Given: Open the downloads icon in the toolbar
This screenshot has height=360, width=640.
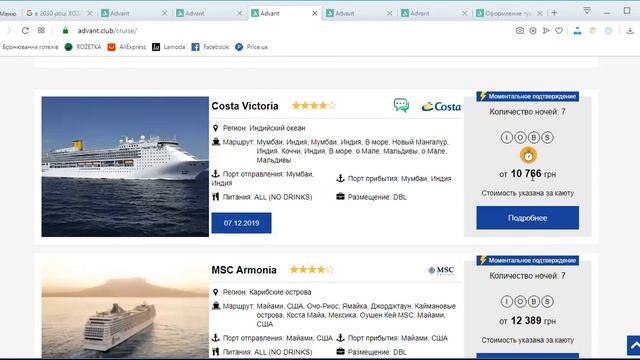Looking at the screenshot, I should point(630,30).
